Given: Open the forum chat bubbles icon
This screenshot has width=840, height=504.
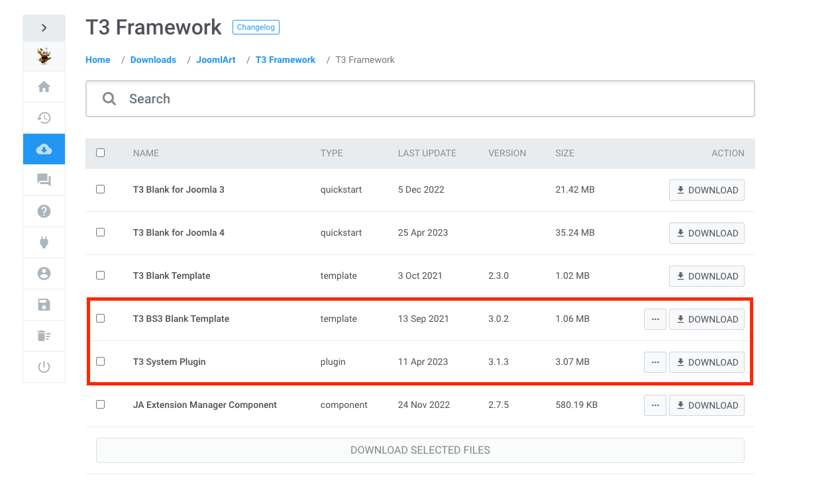Looking at the screenshot, I should [44, 180].
